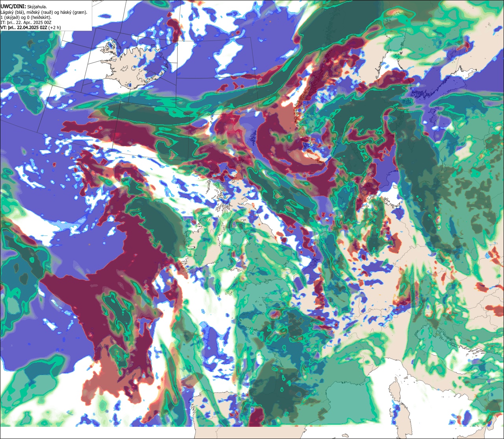This screenshot has width=504, height=439.
Task: Click the '1 (skýjað) og 0 (heiðskírt).' line
Action: 26,17
